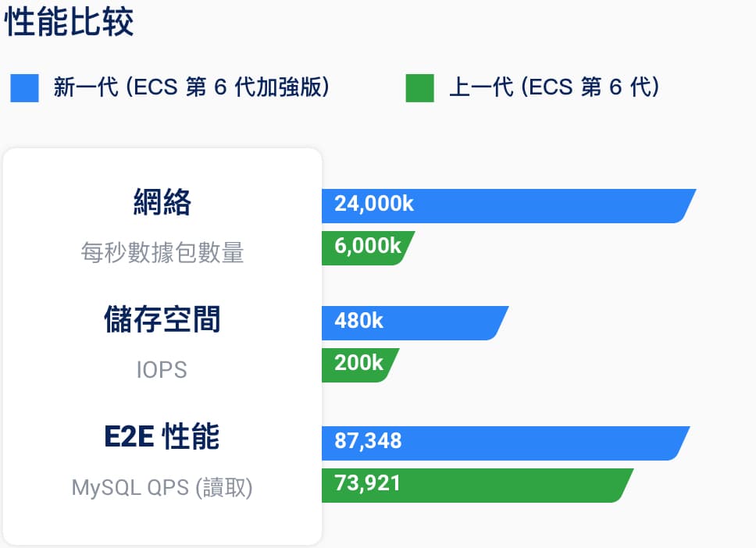Screen dimensions: 756x548
Task: Click the 每秒數據包數量 subtitle
Action: (162, 253)
